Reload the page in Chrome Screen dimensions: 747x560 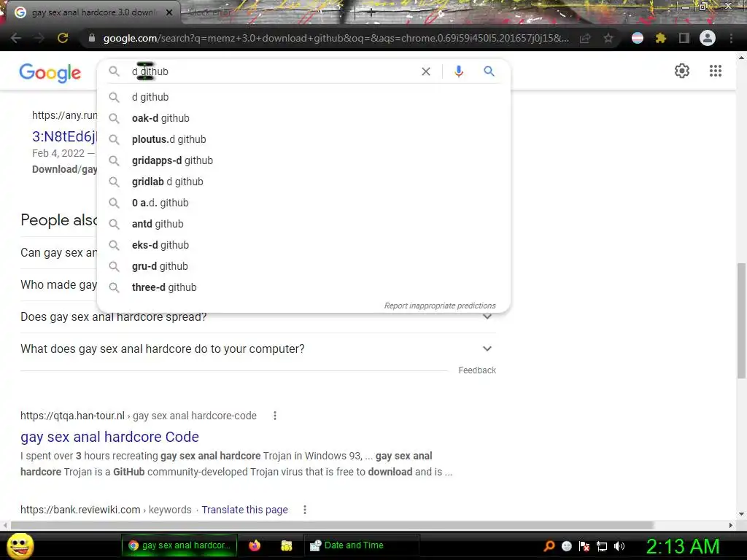coord(63,38)
